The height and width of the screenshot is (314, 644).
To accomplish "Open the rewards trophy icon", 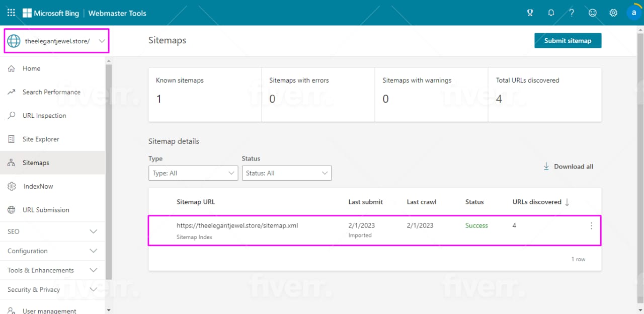I will [x=530, y=13].
